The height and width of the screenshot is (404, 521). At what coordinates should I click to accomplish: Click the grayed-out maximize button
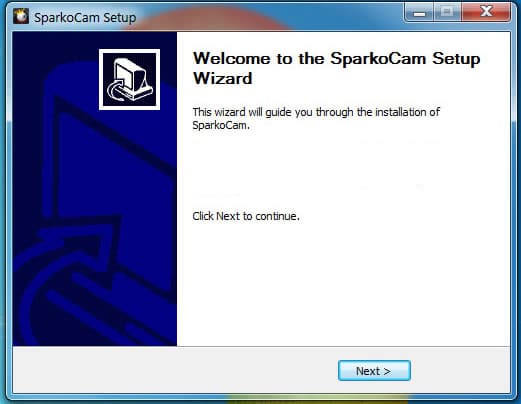point(447,12)
